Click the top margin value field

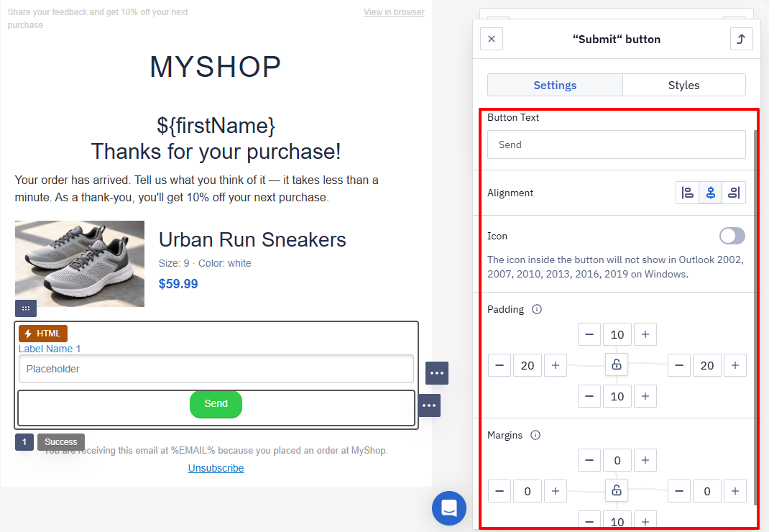pyautogui.click(x=617, y=460)
